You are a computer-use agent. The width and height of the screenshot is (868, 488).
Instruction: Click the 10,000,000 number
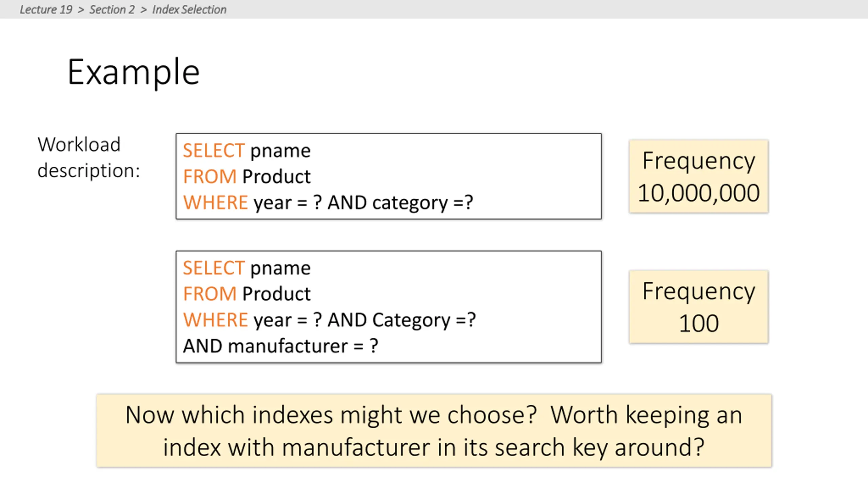pos(698,193)
